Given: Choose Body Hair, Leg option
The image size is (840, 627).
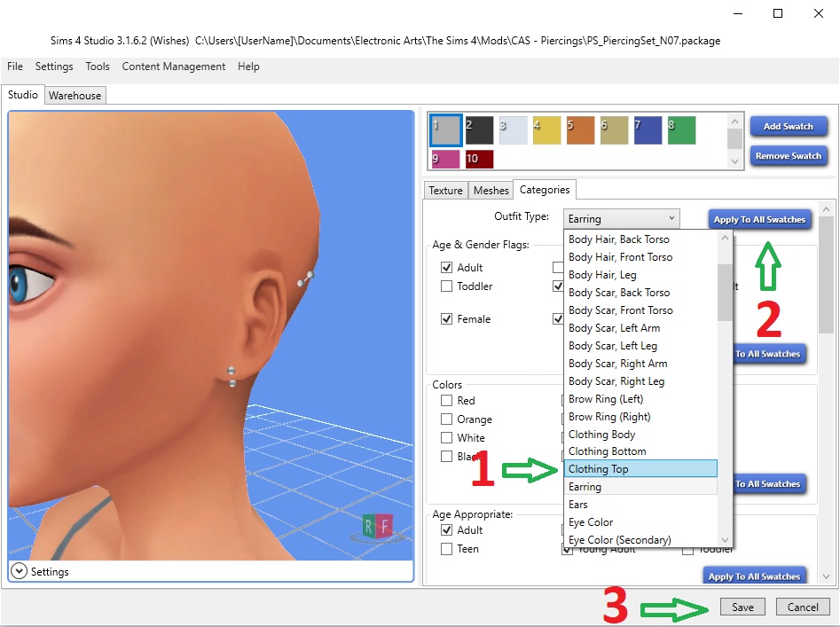Looking at the screenshot, I should tap(640, 275).
